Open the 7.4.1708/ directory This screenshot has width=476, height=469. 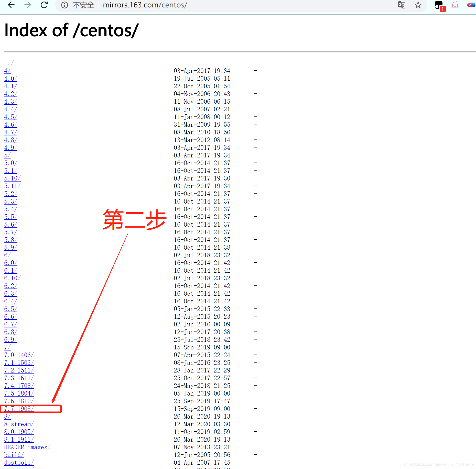coord(19,386)
